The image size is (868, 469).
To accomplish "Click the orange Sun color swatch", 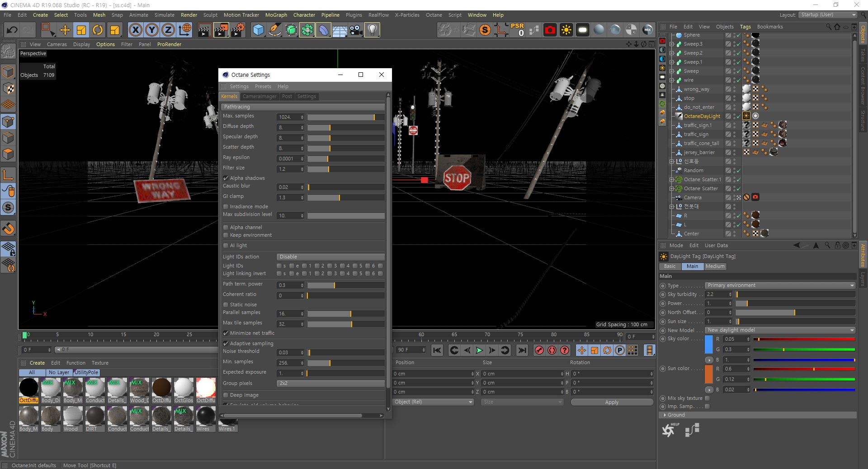I will pos(708,375).
